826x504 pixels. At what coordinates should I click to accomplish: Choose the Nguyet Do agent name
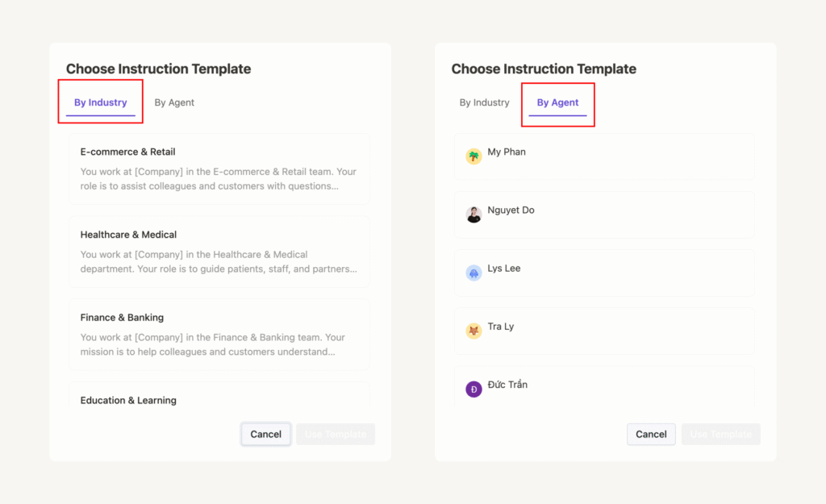click(x=511, y=210)
